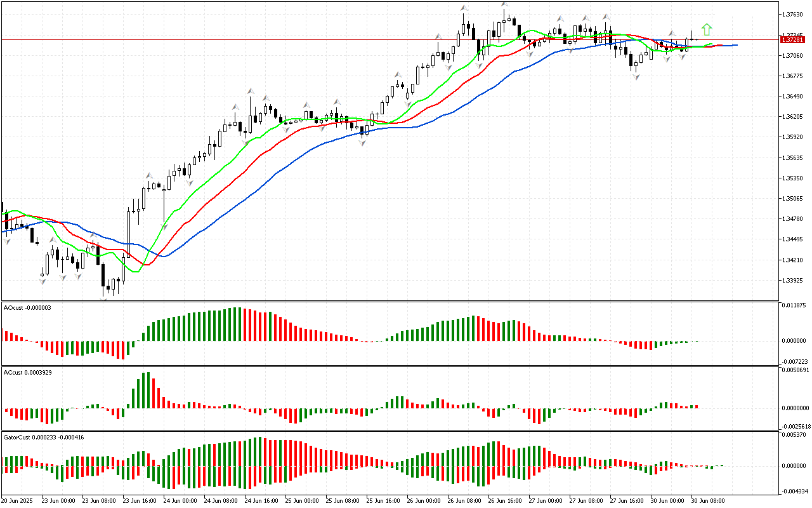This screenshot has width=812, height=508.
Task: Select the tallest green ACcust histogram bar
Action: point(147,390)
